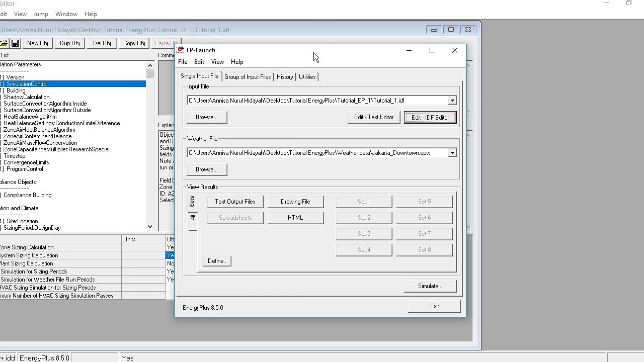Select SizingPeriod:DesignDay in the class list
644x362 pixels.
click(x=32, y=228)
